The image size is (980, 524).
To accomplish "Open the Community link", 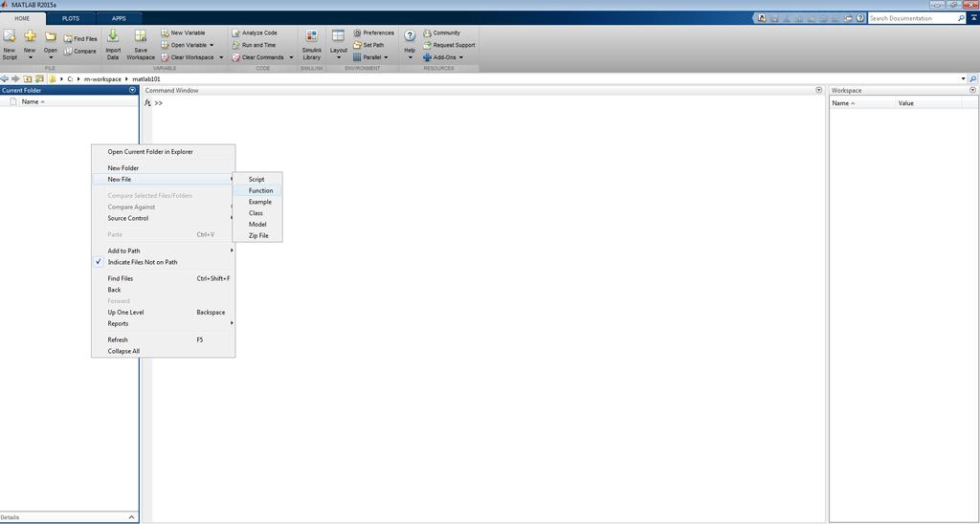I will coord(442,33).
